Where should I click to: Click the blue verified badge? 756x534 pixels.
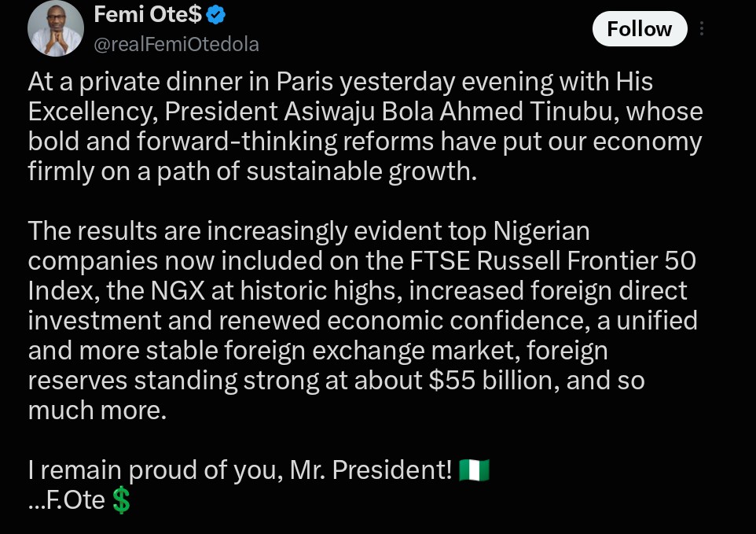[216, 15]
